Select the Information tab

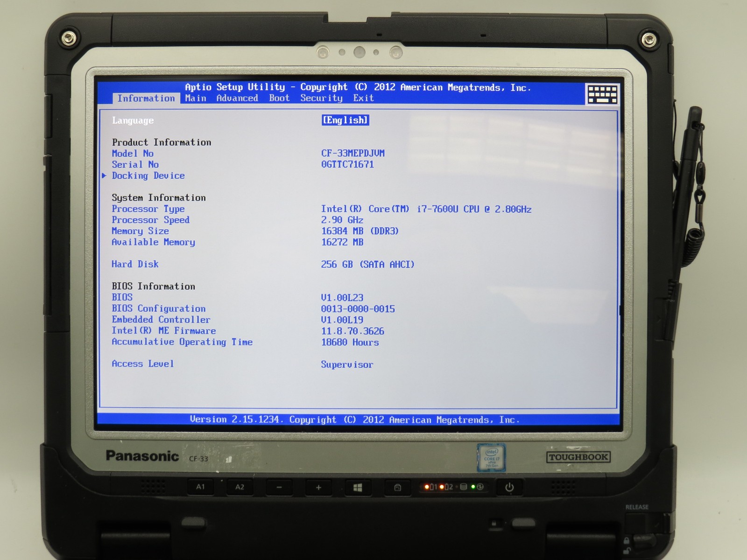(x=146, y=98)
